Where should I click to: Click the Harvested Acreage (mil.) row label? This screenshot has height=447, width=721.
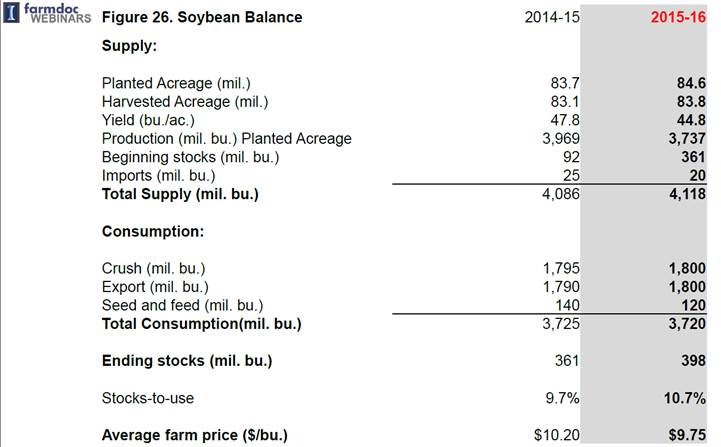tap(185, 101)
